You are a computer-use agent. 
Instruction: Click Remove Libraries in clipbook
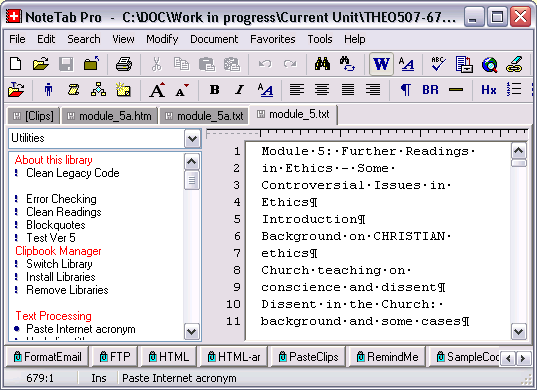pos(67,290)
